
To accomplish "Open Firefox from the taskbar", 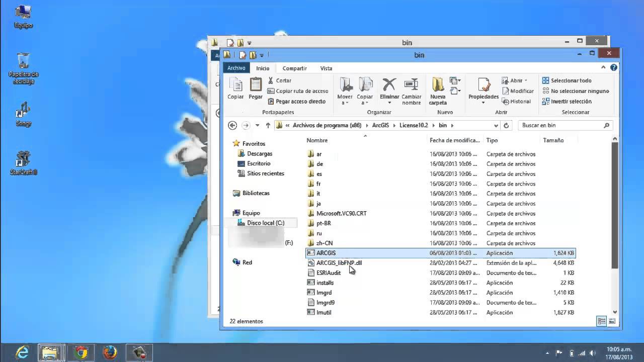I will pyautogui.click(x=110, y=352).
